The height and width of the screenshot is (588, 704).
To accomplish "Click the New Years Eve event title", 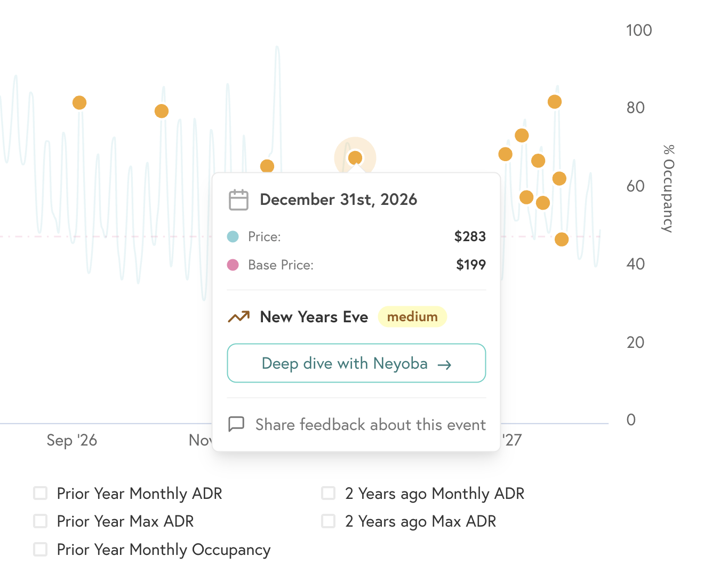I will click(x=314, y=316).
